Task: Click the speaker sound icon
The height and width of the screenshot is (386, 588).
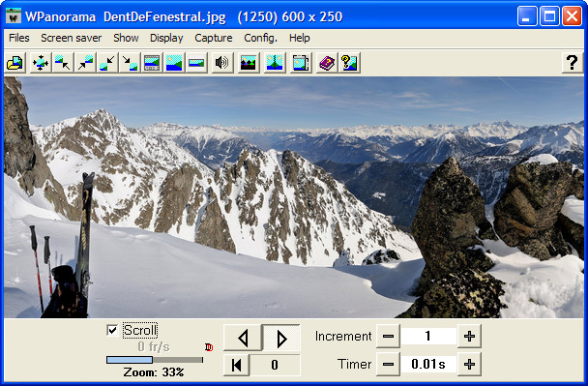Action: point(221,62)
